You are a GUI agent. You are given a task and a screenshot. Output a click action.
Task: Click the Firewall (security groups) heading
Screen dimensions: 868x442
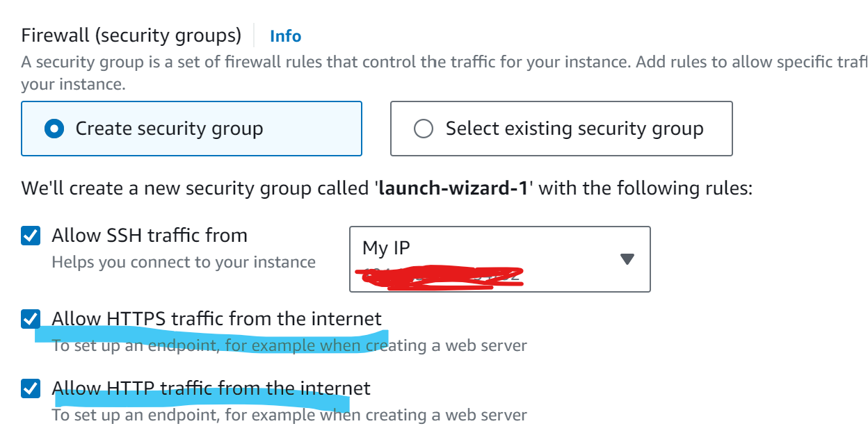tap(131, 35)
